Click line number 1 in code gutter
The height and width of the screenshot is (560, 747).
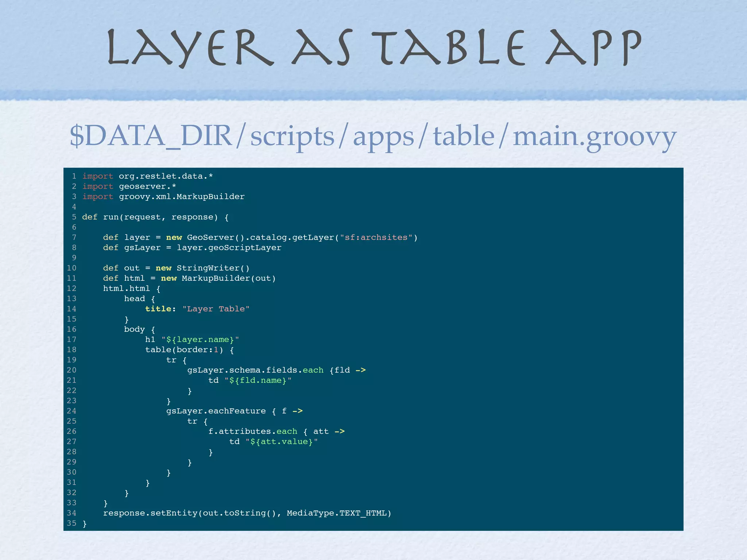coord(74,176)
